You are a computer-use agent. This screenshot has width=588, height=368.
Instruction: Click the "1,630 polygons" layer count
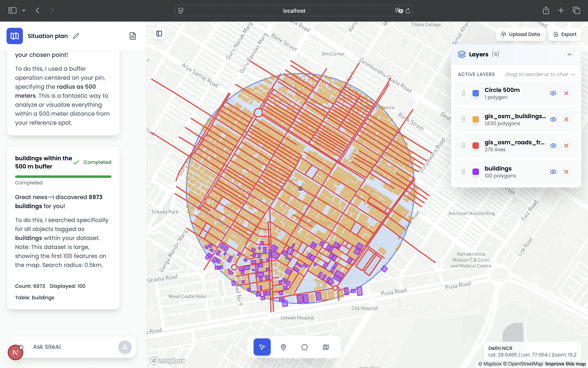tap(502, 123)
